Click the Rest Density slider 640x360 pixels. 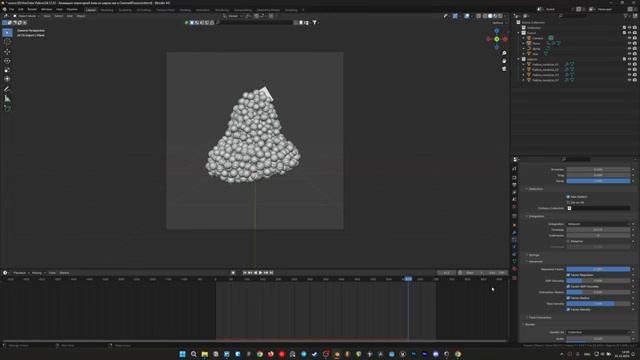click(x=598, y=304)
